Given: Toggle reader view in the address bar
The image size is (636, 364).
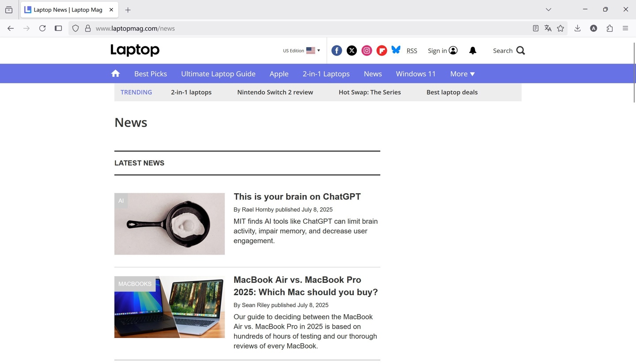Looking at the screenshot, I should coord(535,28).
